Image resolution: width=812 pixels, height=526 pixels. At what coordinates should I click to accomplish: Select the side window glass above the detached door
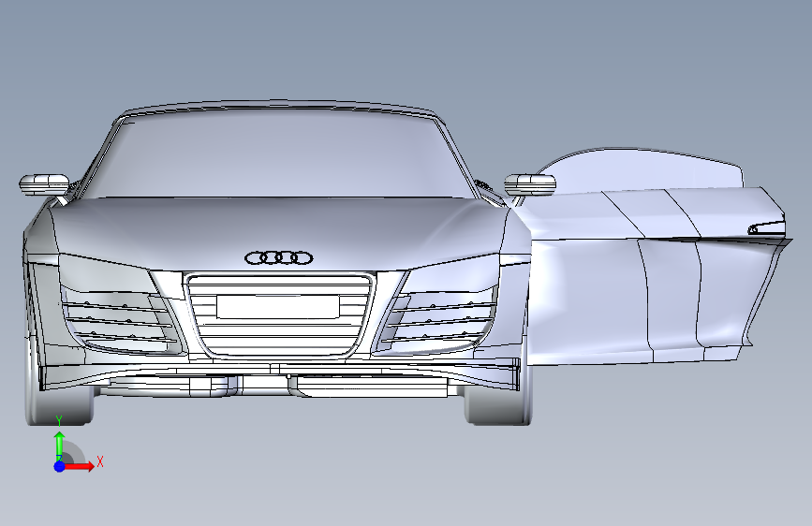pos(642,171)
